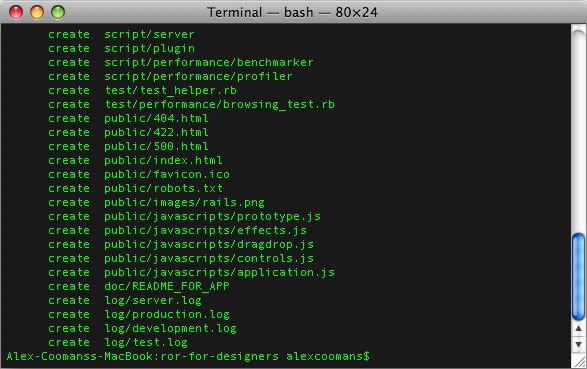Screen dimensions: 587x369
Task: Click the public/javascripts/prototype.js line
Action: point(184,217)
